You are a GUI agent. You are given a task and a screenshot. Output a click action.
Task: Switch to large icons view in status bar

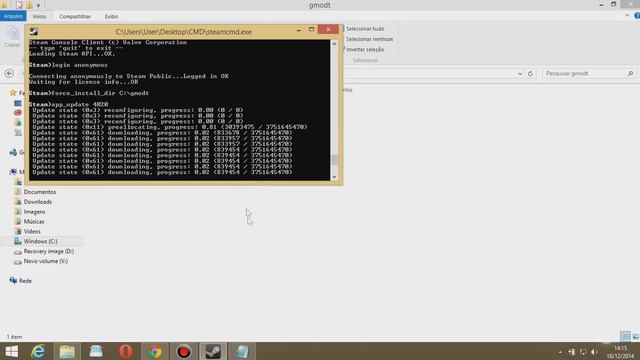(636, 336)
